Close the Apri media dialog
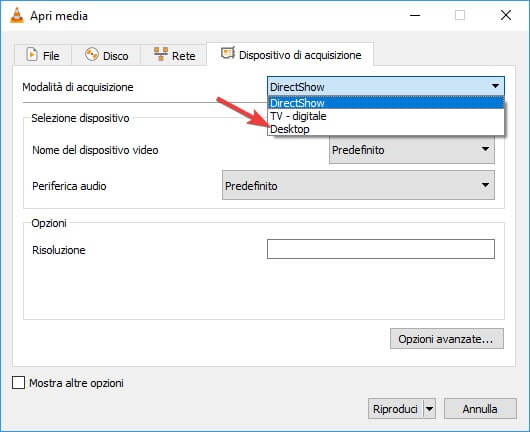 (506, 15)
